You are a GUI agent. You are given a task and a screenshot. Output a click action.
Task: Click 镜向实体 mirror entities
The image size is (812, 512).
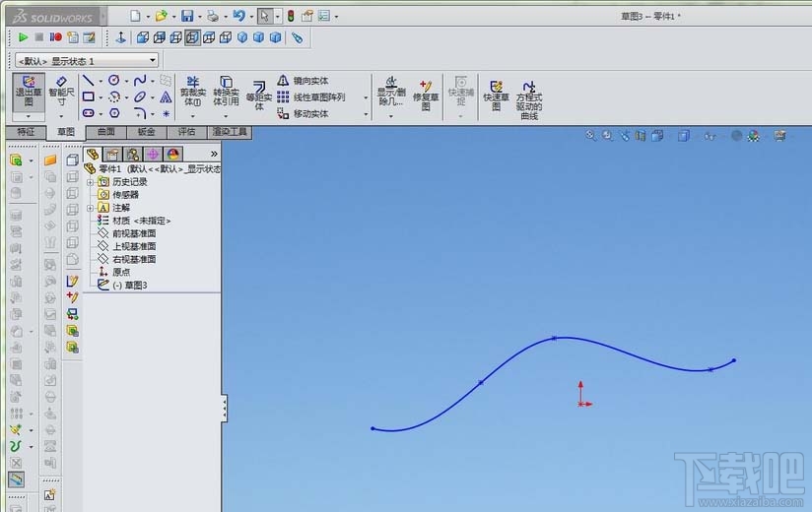[x=303, y=81]
